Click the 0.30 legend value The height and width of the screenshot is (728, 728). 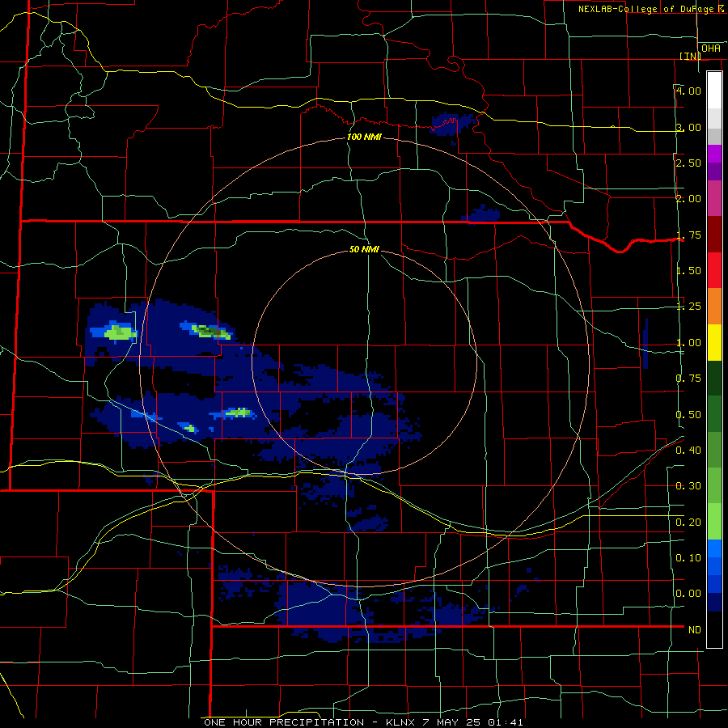tap(688, 486)
